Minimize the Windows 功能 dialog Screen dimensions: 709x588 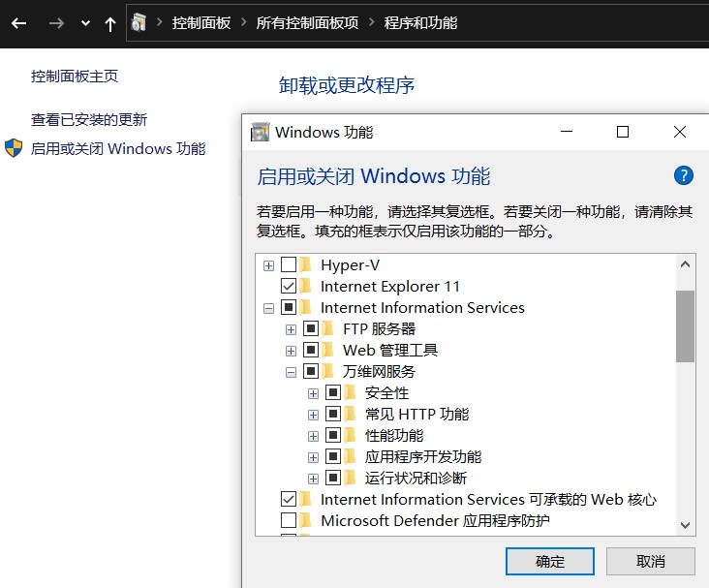567,132
